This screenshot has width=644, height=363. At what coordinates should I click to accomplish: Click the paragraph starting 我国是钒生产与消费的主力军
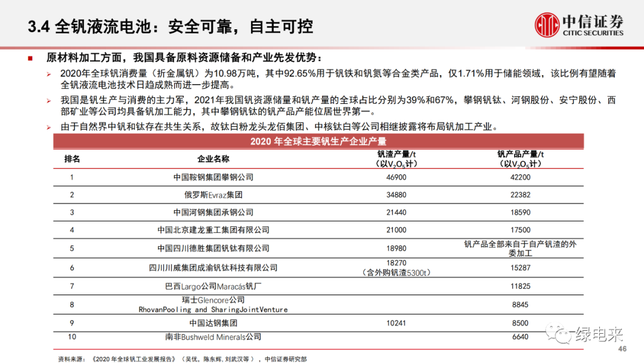pos(339,106)
